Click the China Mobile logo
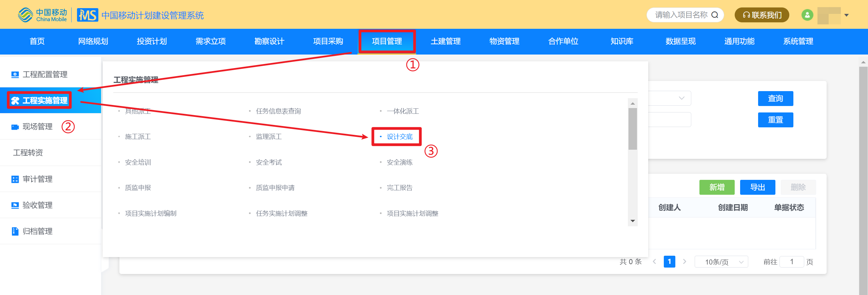This screenshot has height=295, width=868. [x=42, y=15]
